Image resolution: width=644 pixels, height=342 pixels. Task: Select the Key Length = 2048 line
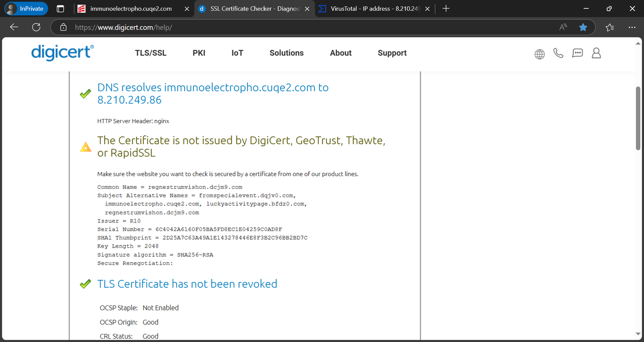pyautogui.click(x=128, y=246)
